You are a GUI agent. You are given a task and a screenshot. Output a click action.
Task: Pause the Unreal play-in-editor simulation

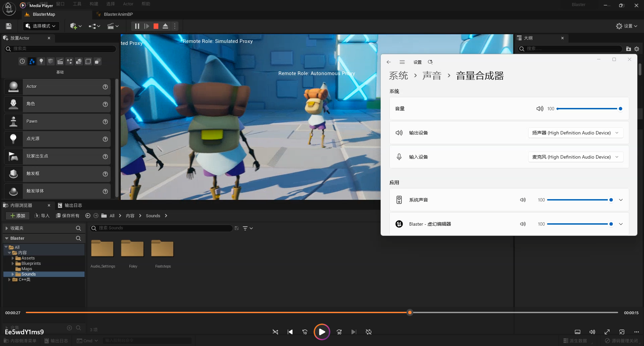point(137,26)
